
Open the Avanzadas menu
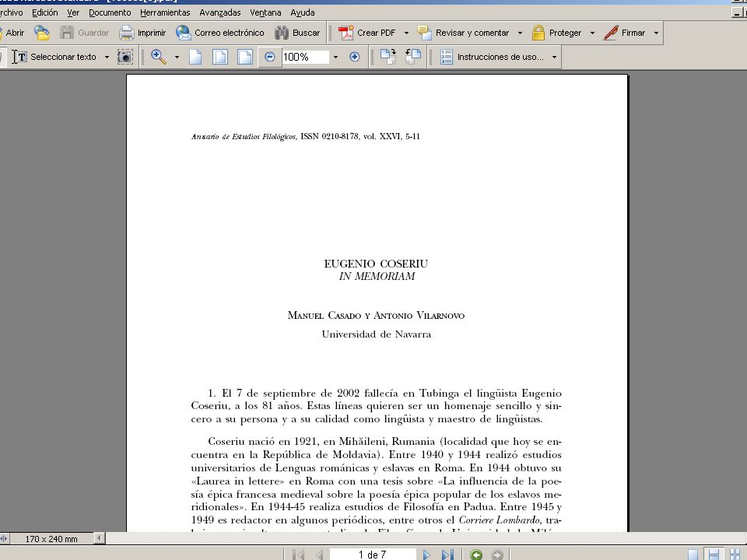pyautogui.click(x=220, y=13)
